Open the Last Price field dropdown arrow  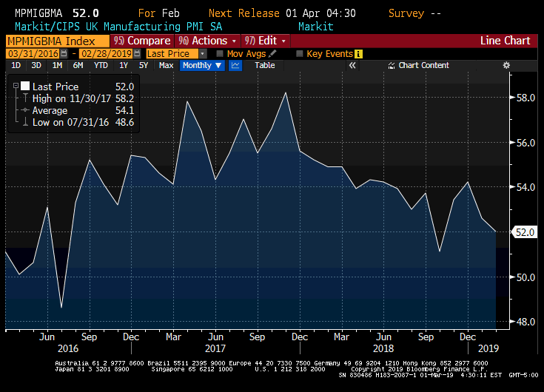coord(203,54)
